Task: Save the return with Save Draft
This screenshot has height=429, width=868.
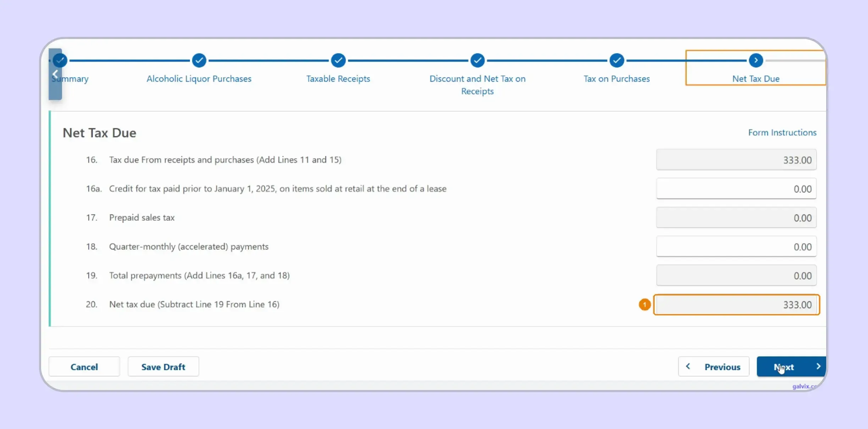Action: pyautogui.click(x=163, y=367)
